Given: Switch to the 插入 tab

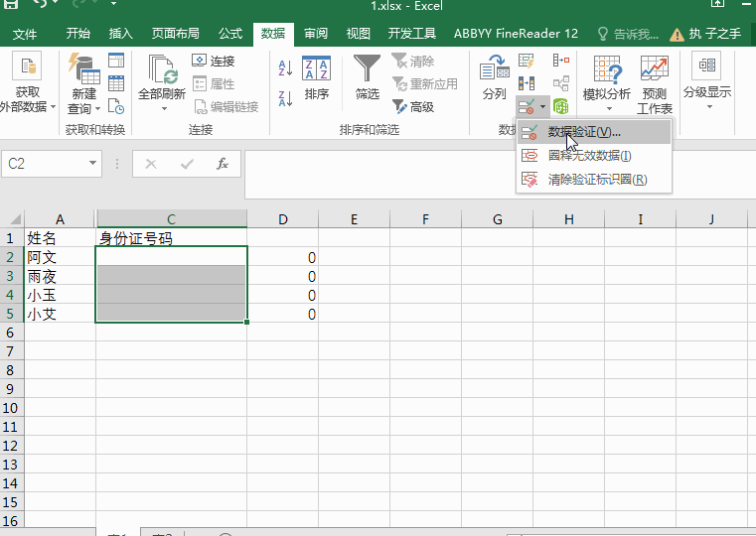Looking at the screenshot, I should 120,33.
